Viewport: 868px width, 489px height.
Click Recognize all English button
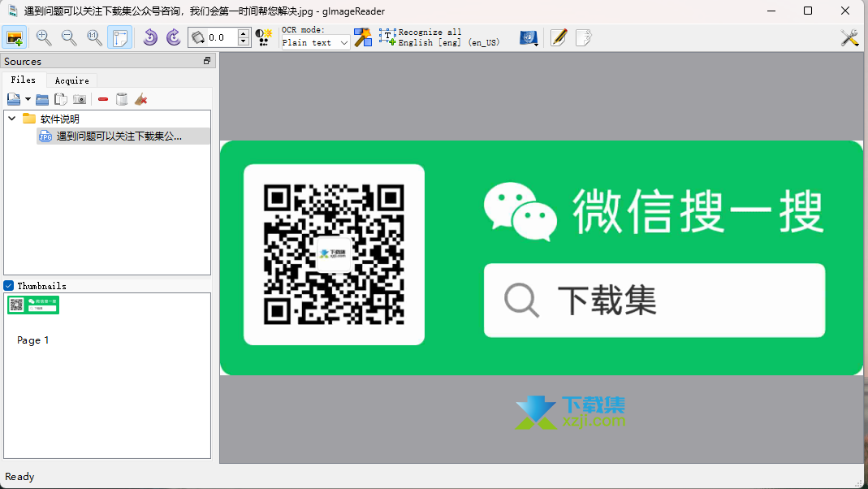(x=439, y=37)
